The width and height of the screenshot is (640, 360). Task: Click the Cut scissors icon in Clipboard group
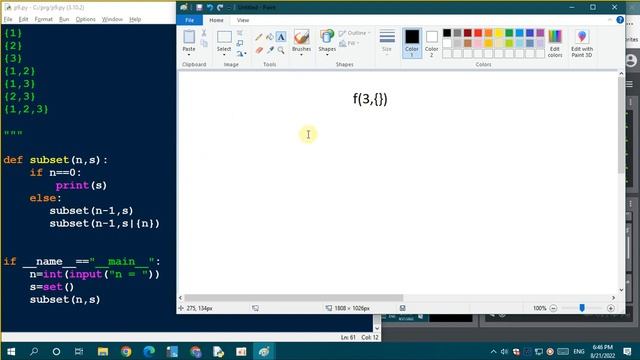(204, 33)
